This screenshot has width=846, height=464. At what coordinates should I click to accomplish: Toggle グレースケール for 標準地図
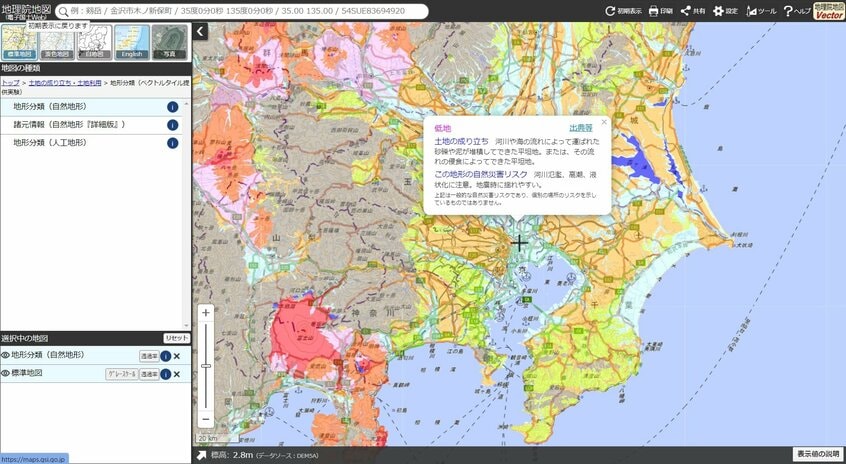(121, 374)
